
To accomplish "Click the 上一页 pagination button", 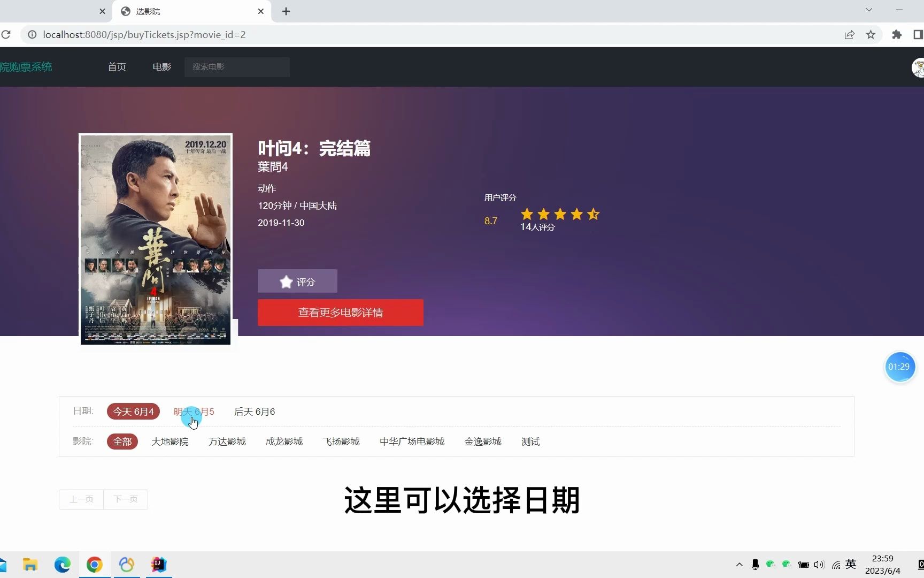I will [x=81, y=499].
